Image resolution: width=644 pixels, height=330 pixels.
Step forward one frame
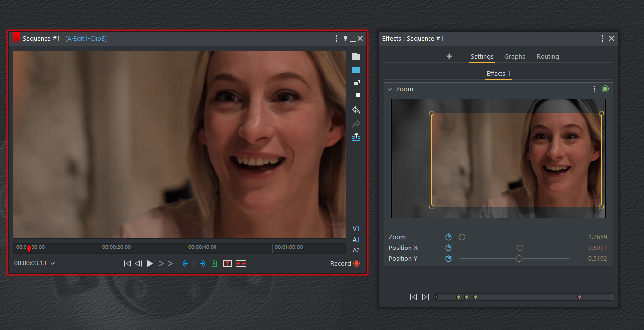coord(160,264)
